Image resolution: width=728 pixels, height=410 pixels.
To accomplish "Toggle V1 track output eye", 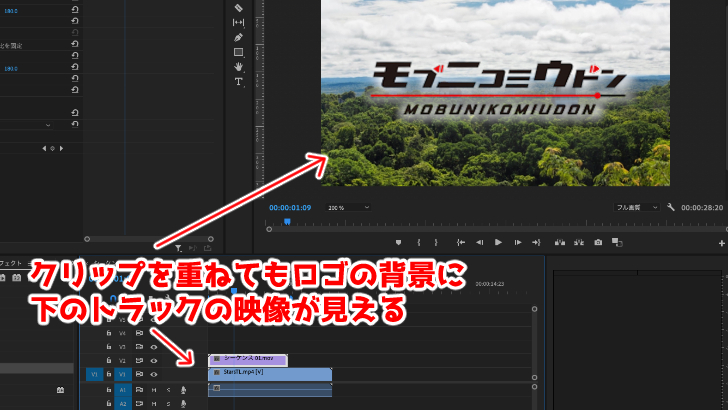I will click(x=154, y=374).
